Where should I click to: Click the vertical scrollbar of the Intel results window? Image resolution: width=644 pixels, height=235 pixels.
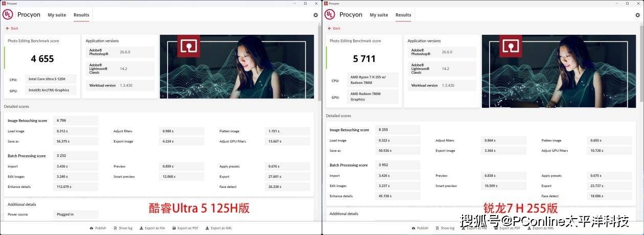(x=320, y=61)
